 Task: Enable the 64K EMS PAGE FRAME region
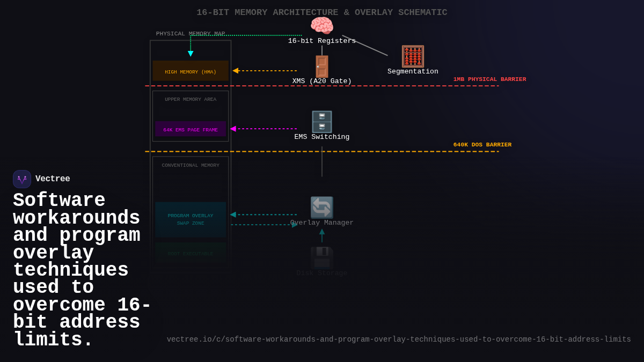pyautogui.click(x=191, y=129)
